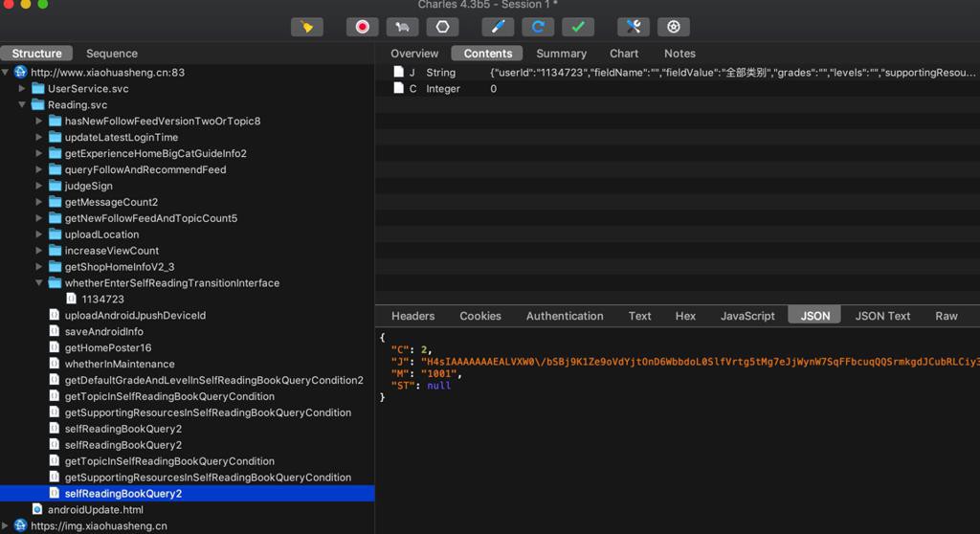Select the JSON view tab
The width and height of the screenshot is (980, 534).
click(815, 316)
